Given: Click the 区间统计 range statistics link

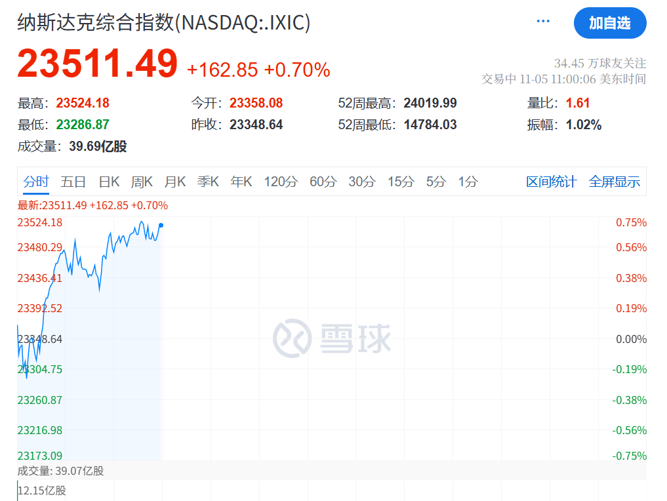Looking at the screenshot, I should pyautogui.click(x=552, y=181).
